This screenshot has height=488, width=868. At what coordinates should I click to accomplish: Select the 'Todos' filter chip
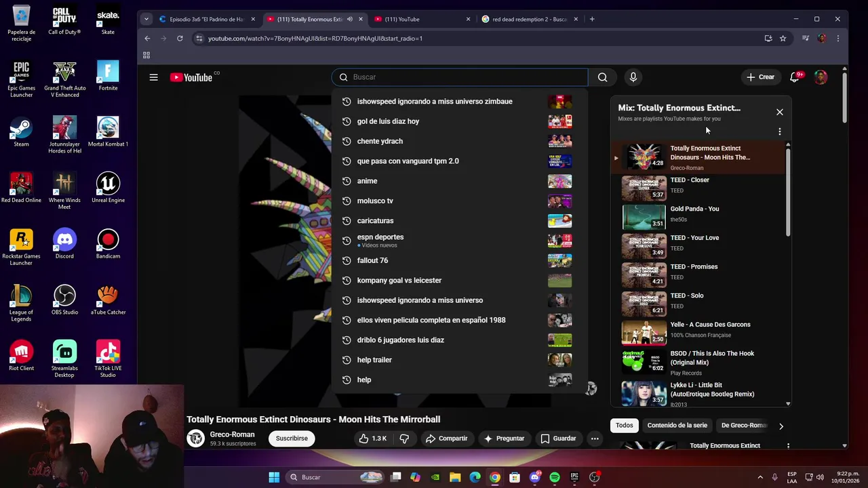pyautogui.click(x=625, y=426)
